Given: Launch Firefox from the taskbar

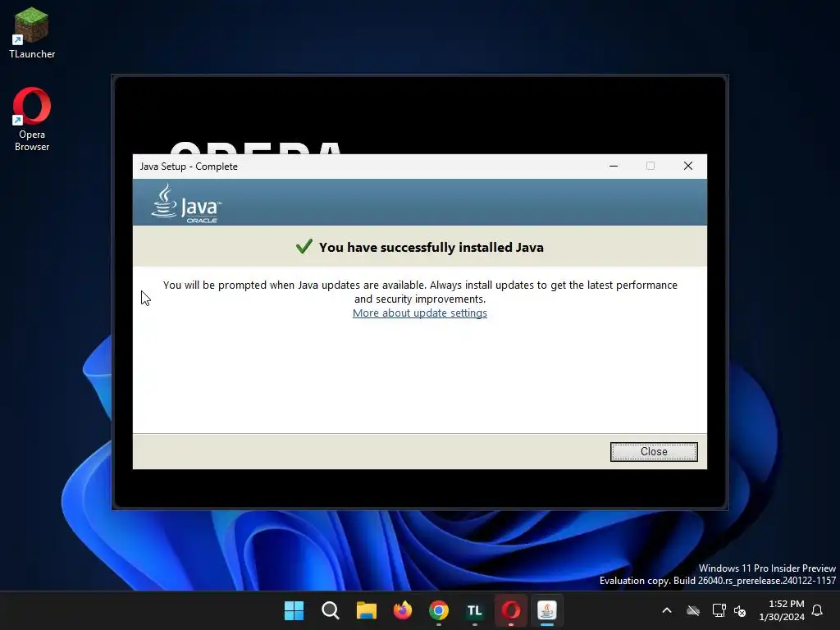Looking at the screenshot, I should point(402,610).
